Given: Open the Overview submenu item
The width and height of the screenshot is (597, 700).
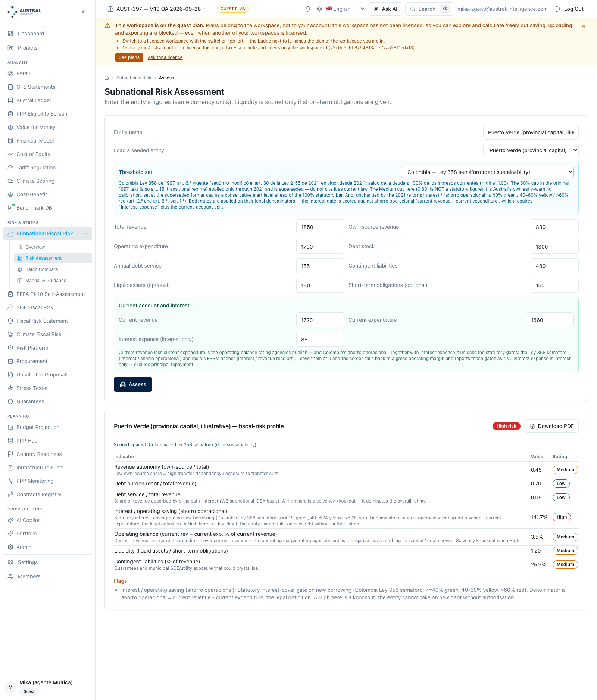Looking at the screenshot, I should pyautogui.click(x=53, y=247).
